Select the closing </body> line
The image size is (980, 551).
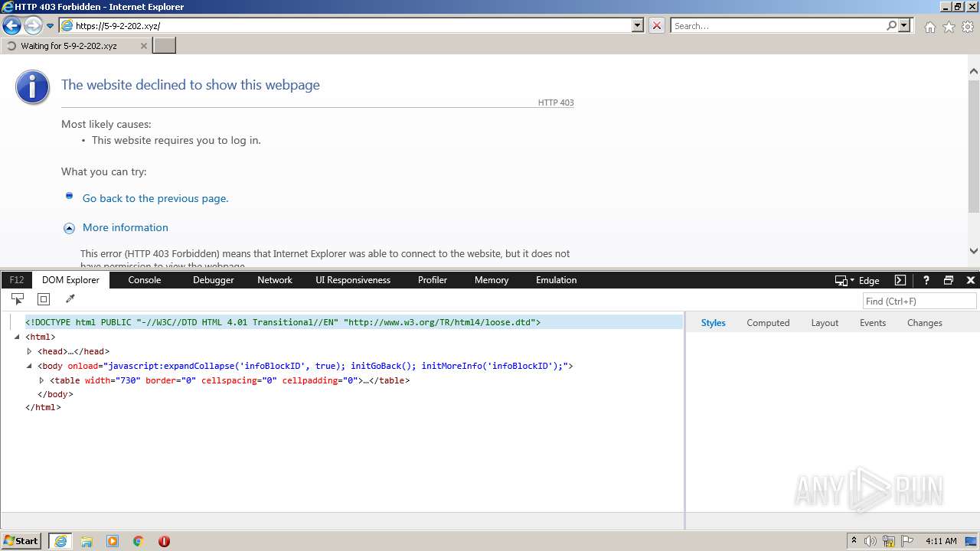click(x=55, y=395)
